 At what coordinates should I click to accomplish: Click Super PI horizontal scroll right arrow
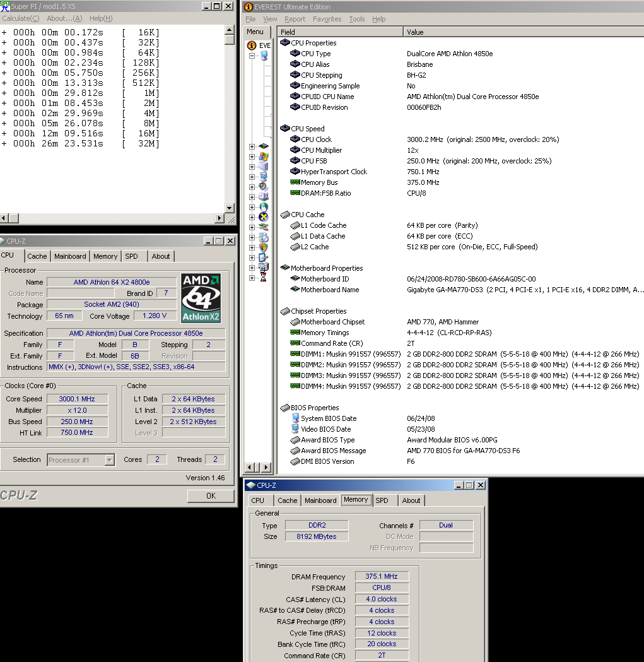click(x=219, y=218)
